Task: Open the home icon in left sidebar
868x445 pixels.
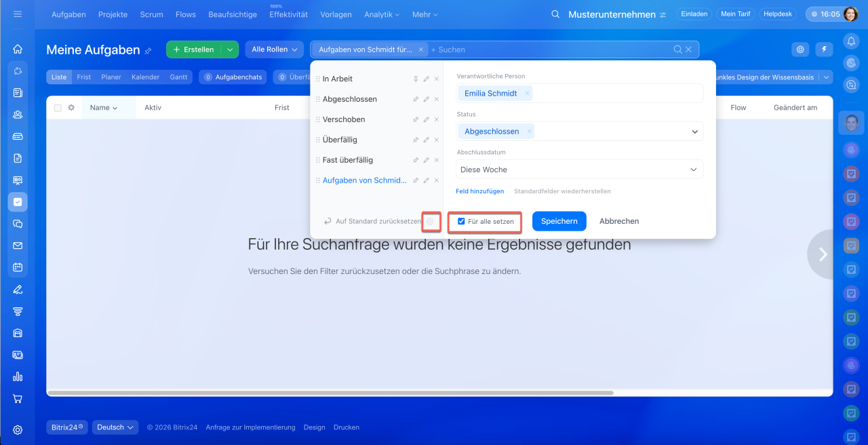Action: 18,49
